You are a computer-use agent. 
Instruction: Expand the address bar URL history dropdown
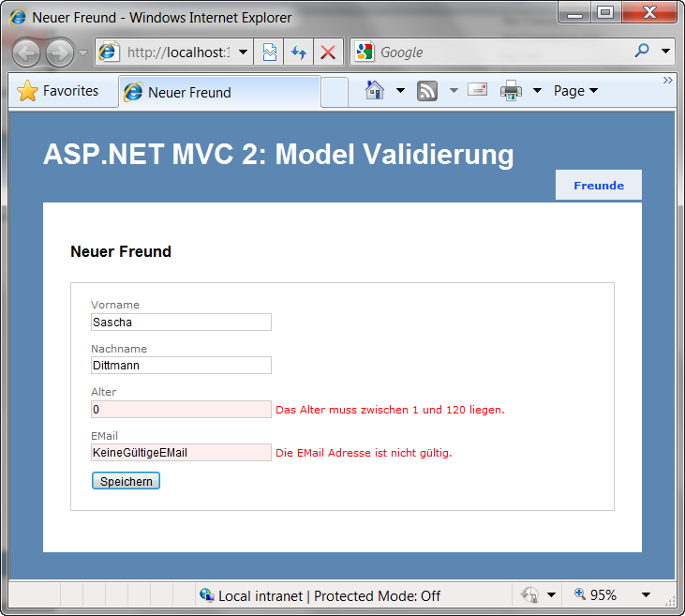click(x=244, y=52)
